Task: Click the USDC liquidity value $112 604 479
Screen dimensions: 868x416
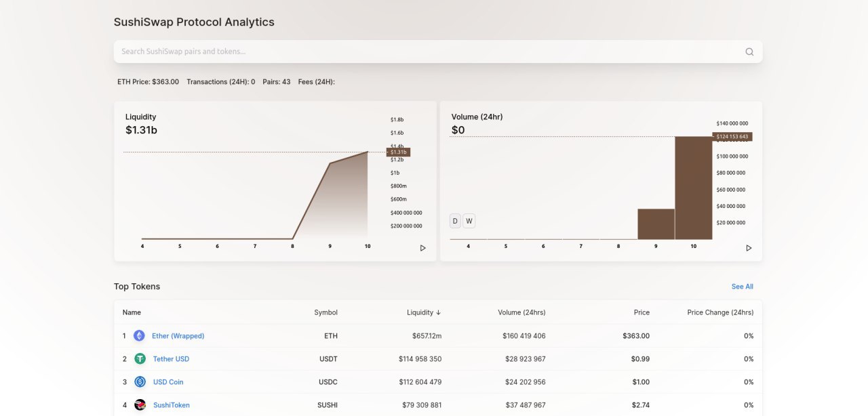Action: click(420, 381)
